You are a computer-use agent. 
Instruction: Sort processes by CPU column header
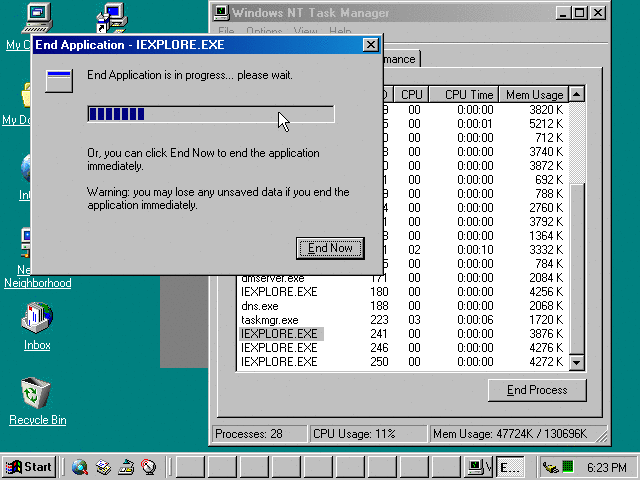click(411, 95)
